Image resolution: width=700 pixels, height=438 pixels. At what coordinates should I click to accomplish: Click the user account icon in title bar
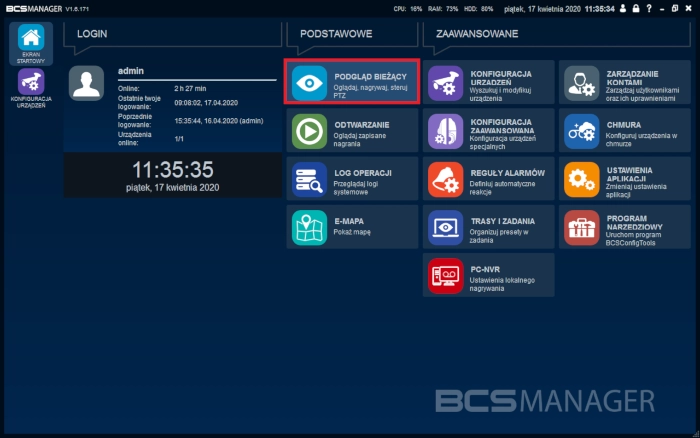pos(623,8)
